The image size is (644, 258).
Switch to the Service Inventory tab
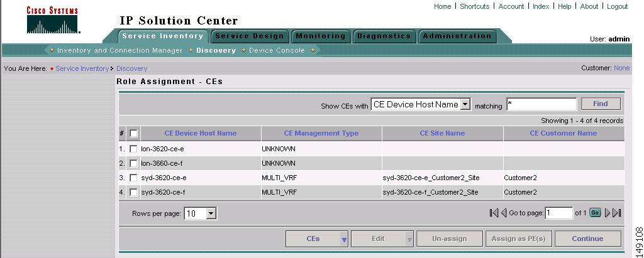click(163, 36)
